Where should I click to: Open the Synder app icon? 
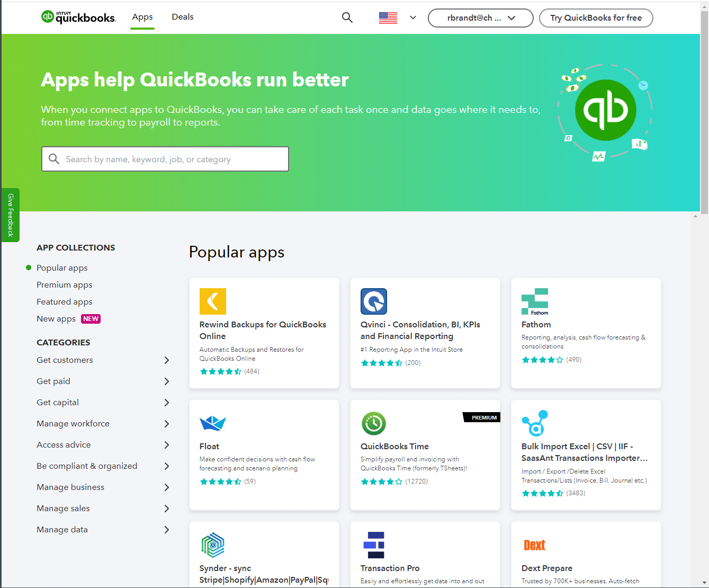click(x=213, y=545)
